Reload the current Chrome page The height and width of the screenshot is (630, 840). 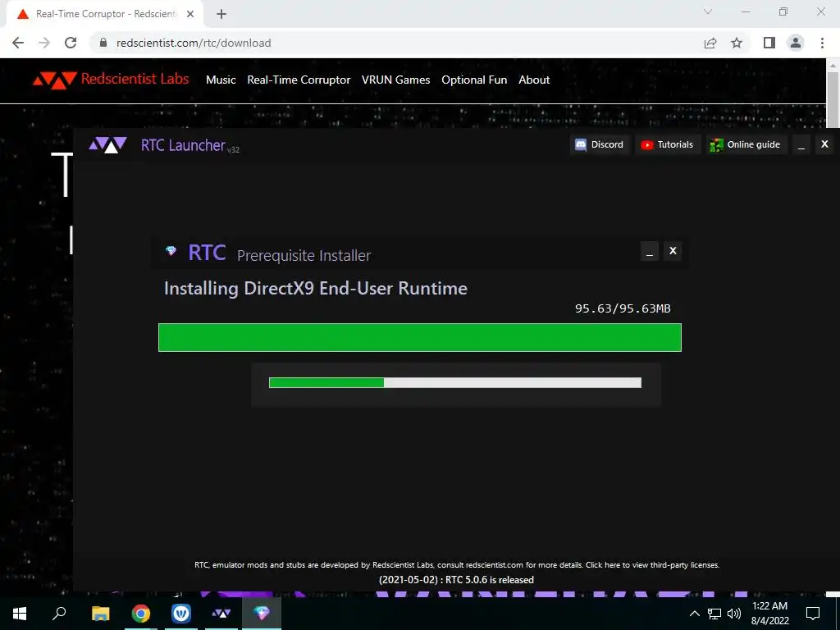(71, 43)
